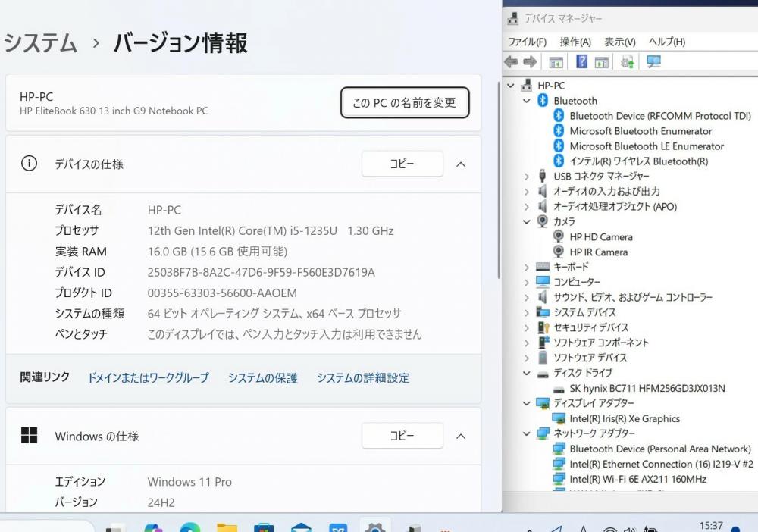Click the product ID 00355-63303-56600-AAOEM
Viewport: 758px width, 532px height.
coord(222,293)
